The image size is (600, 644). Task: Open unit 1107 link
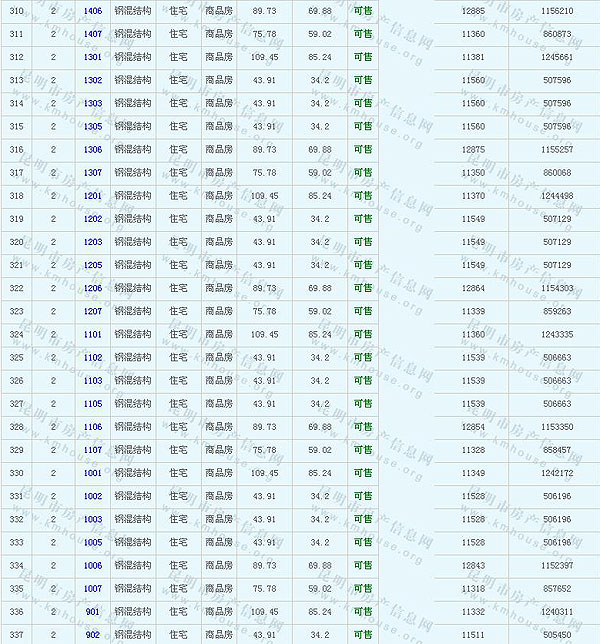(x=93, y=450)
